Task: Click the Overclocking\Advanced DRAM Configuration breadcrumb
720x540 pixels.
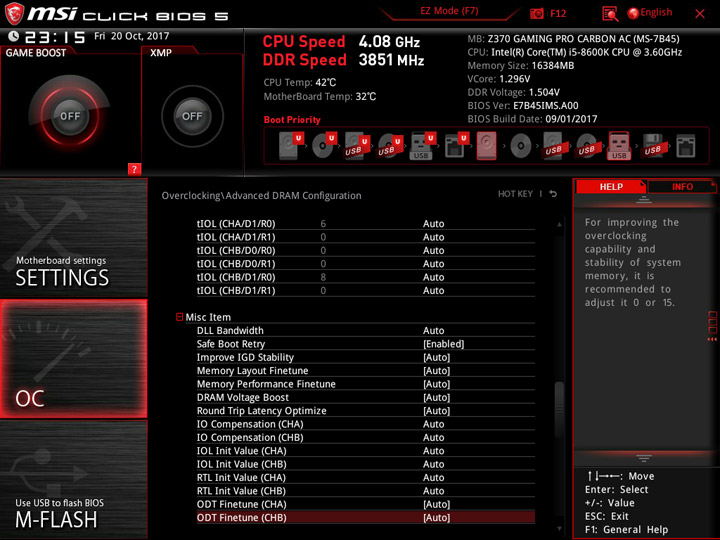Action: (261, 196)
